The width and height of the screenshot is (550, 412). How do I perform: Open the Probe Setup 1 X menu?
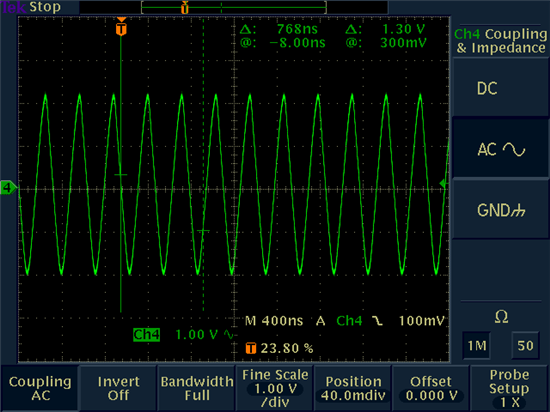[x=509, y=388]
